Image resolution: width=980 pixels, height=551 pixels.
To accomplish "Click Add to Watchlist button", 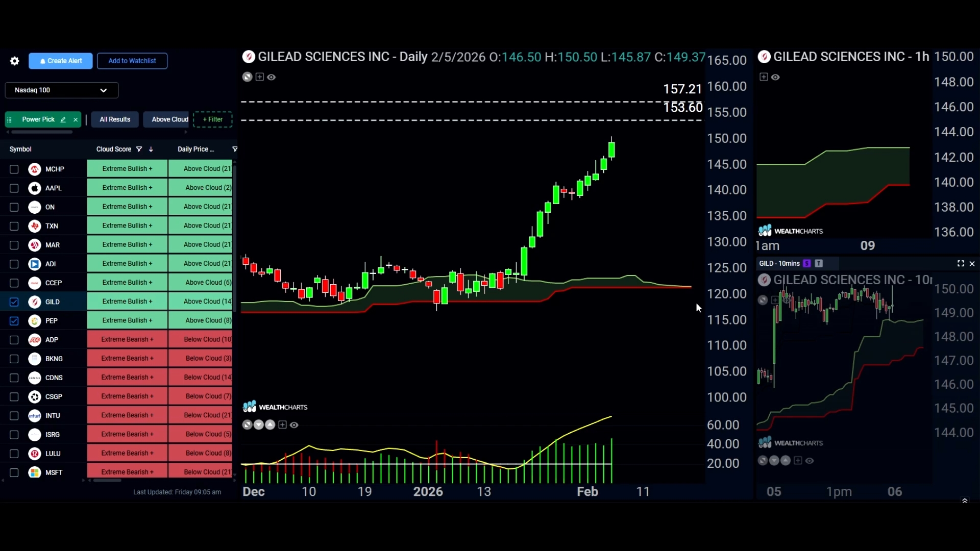I will [x=132, y=61].
